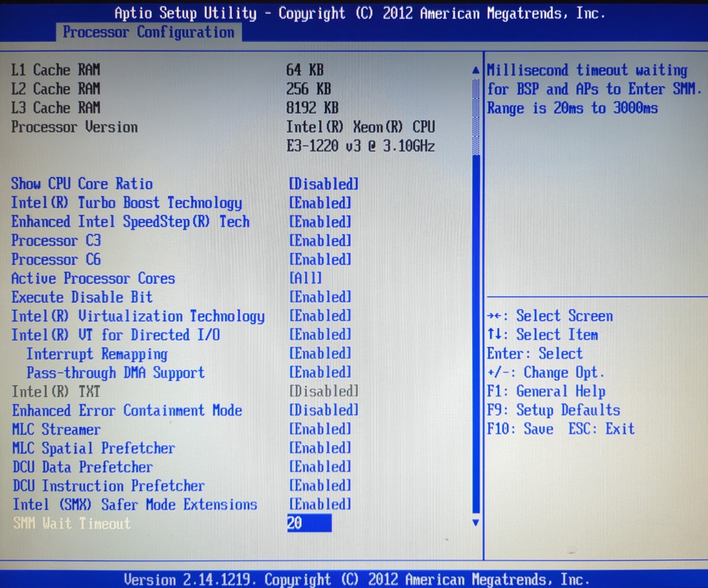Edit the SMM Wait Timeout value field
This screenshot has height=588, width=708.
point(309,523)
